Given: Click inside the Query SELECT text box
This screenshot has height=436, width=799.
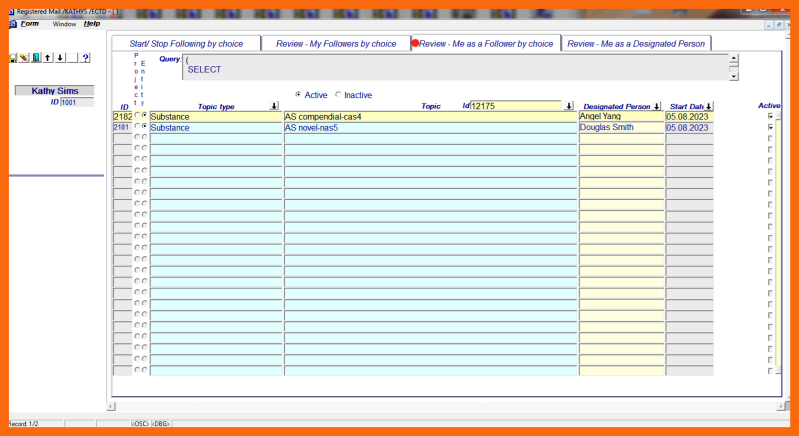Looking at the screenshot, I should coord(456,67).
